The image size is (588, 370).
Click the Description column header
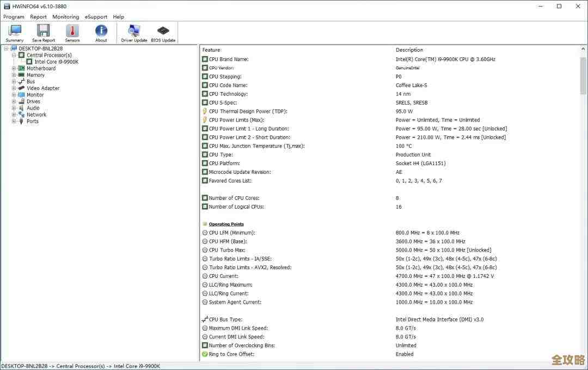[x=409, y=50]
